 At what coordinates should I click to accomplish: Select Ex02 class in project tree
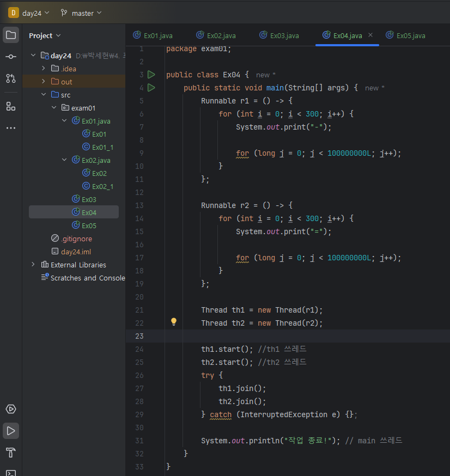click(94, 173)
